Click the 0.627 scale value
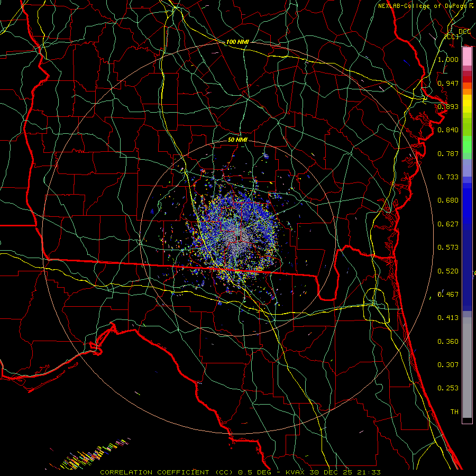The height and width of the screenshot is (476, 476). (448, 224)
